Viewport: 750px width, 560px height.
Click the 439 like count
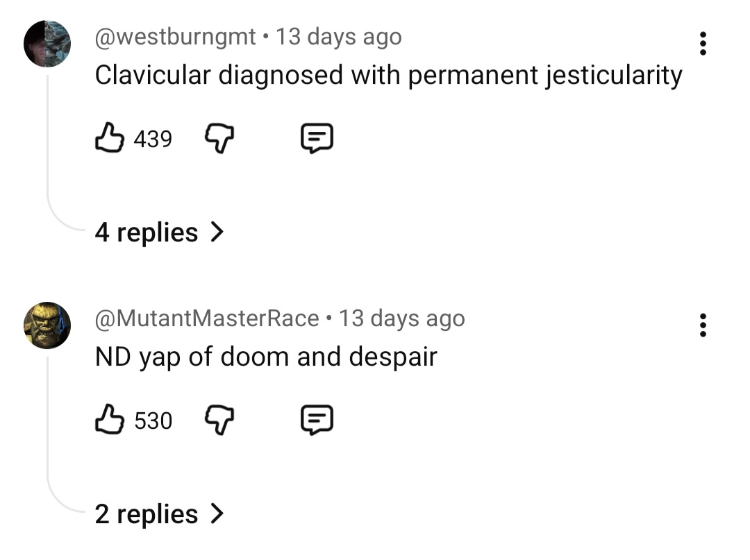152,140
